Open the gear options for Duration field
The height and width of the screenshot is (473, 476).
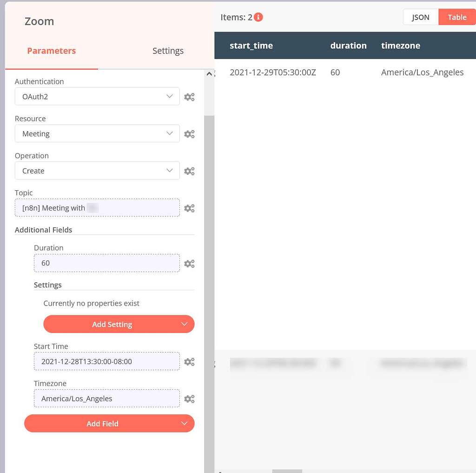(190, 263)
